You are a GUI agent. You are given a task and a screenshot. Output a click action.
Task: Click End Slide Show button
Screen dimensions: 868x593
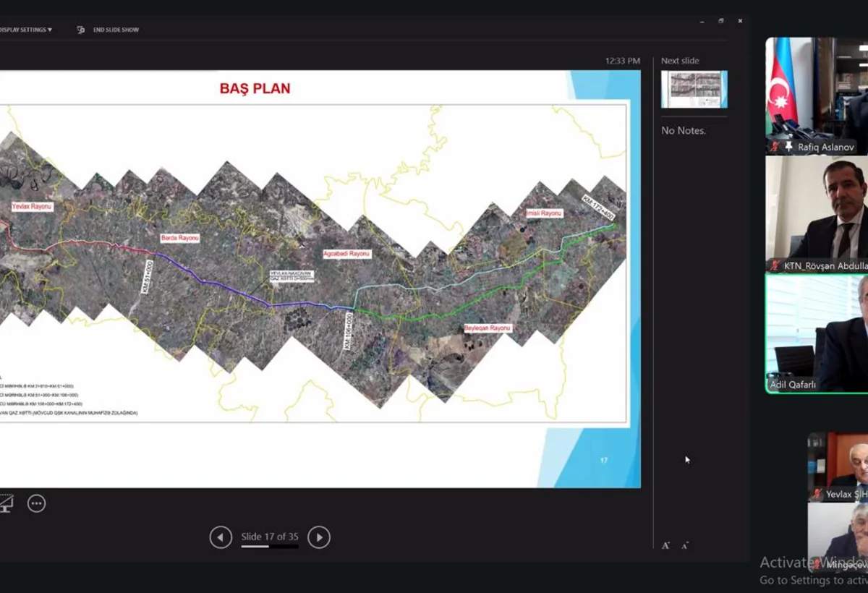116,30
